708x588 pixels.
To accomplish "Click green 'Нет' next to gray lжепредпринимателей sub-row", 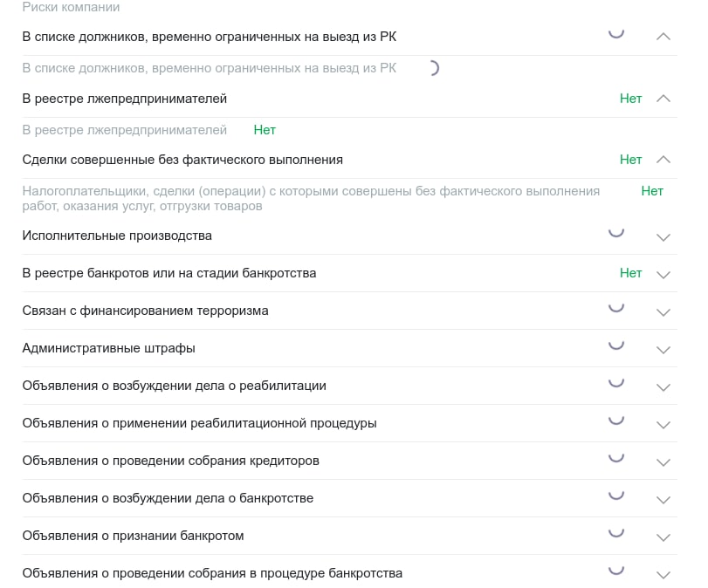I will [265, 130].
